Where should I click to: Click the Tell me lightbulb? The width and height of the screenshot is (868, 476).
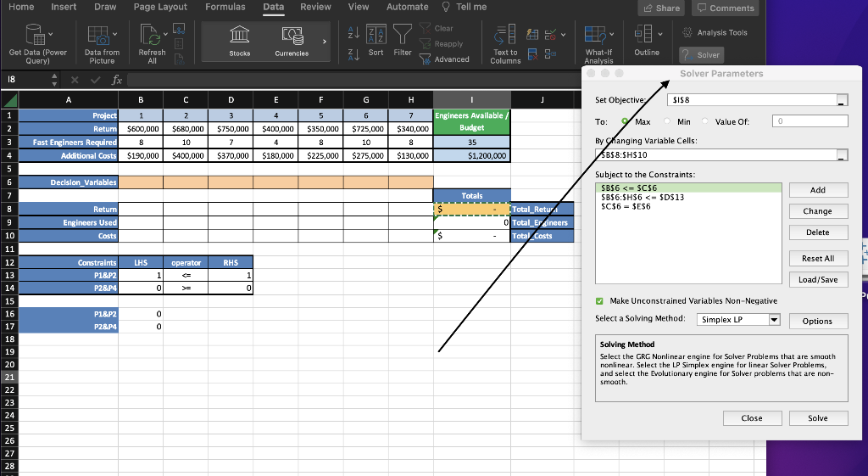click(x=446, y=7)
